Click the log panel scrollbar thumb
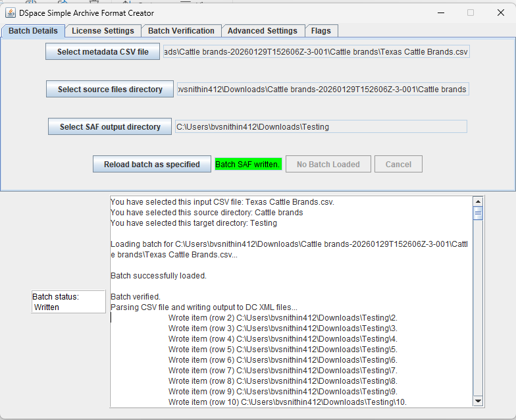Screen dimensions: 516x420 click(x=478, y=213)
